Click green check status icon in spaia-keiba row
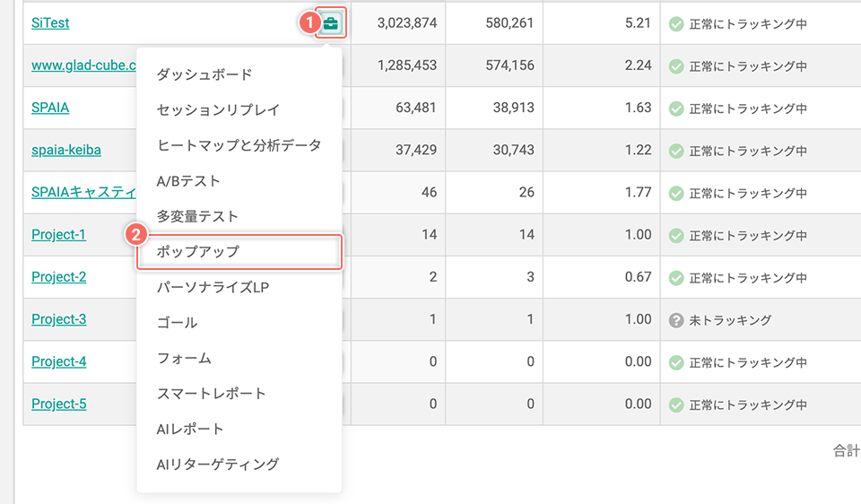 point(676,151)
